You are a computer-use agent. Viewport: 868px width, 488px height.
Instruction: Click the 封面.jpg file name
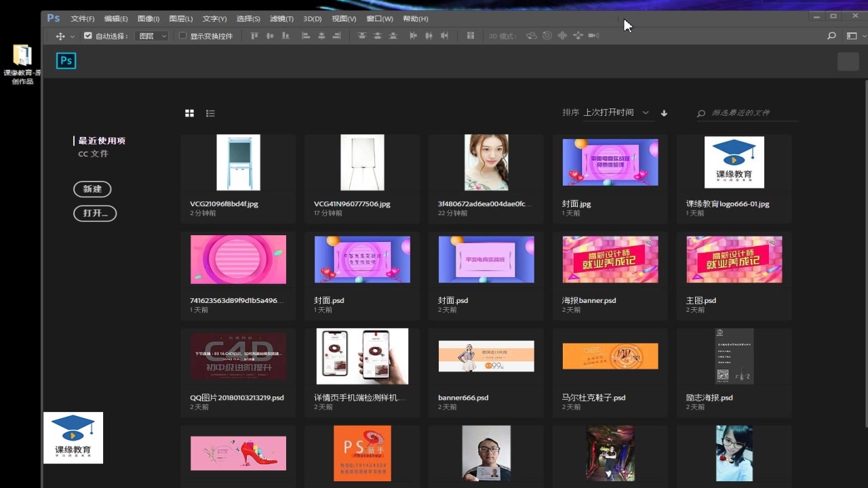tap(576, 203)
